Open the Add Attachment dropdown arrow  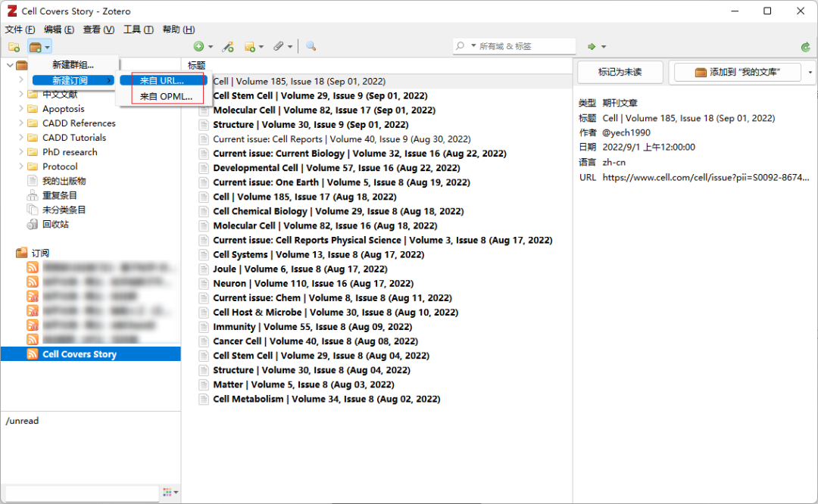(290, 47)
